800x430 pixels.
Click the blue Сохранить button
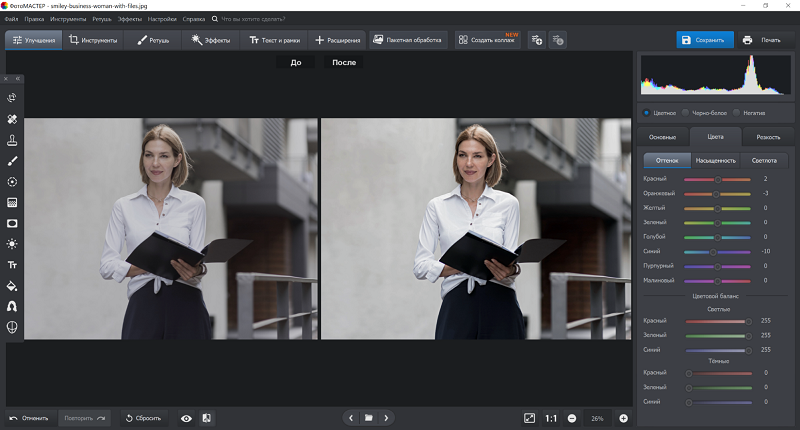[705, 40]
